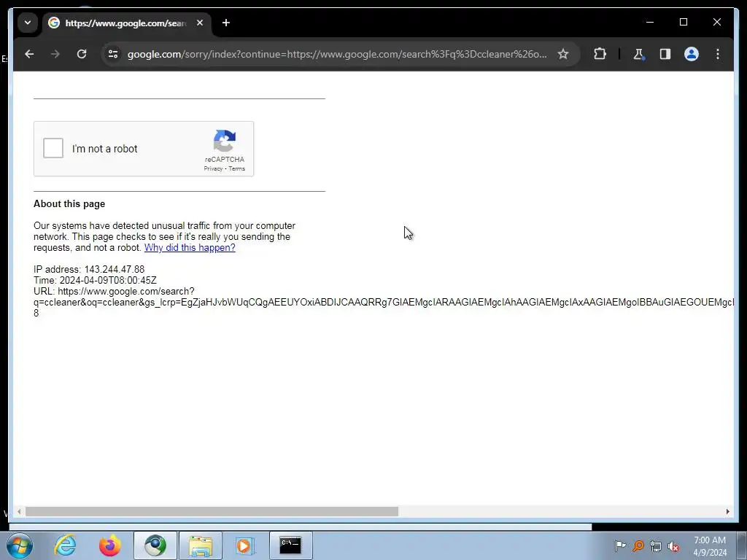
Task: Open Windows Media Player taskbar icon
Action: pyautogui.click(x=245, y=545)
